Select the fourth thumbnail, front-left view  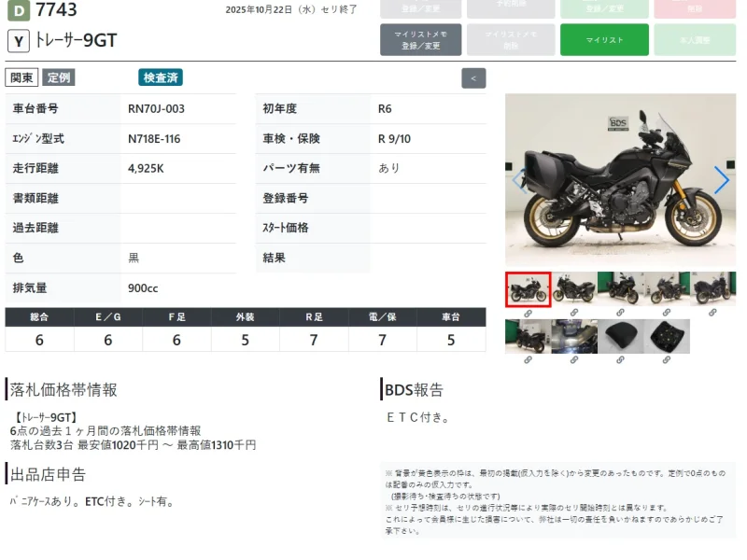pyautogui.click(x=667, y=288)
